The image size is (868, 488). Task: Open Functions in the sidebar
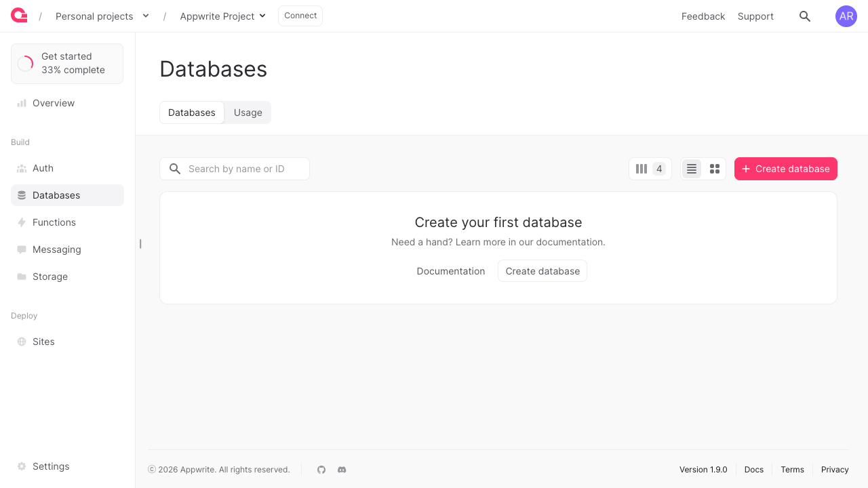tap(67, 222)
